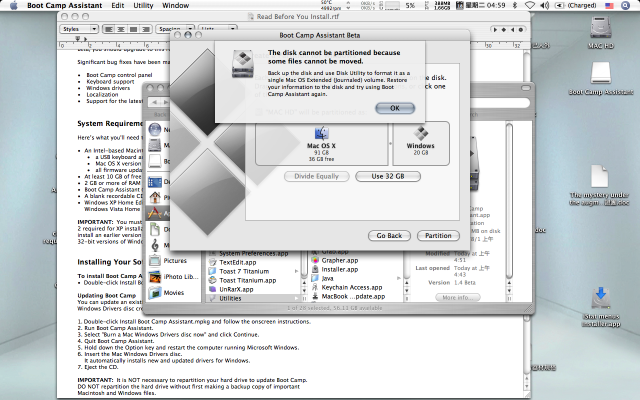Click the Music icon in Finder sidebar
This screenshot has width=640, height=400.
(x=155, y=245)
